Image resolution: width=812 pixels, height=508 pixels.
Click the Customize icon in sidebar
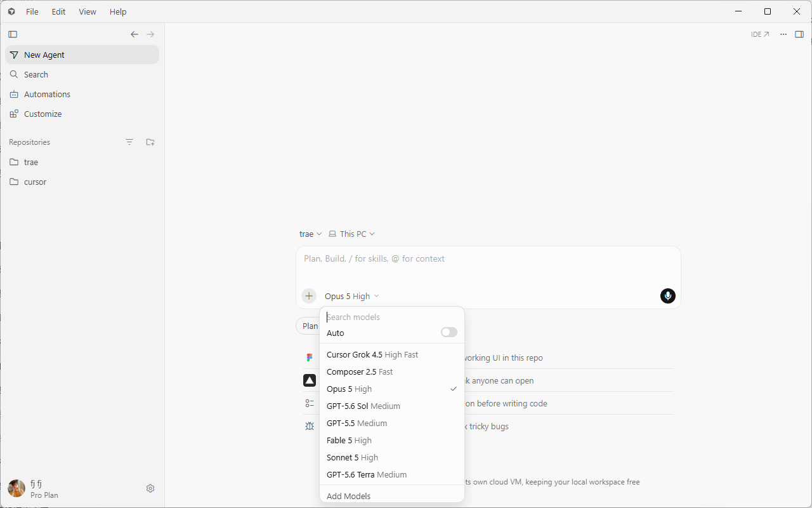click(x=14, y=114)
